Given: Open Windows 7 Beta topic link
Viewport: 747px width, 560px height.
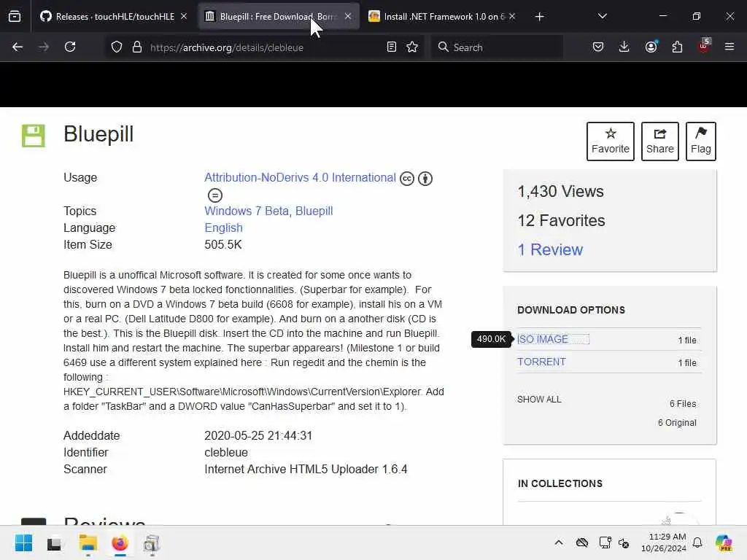Looking at the screenshot, I should point(247,211).
